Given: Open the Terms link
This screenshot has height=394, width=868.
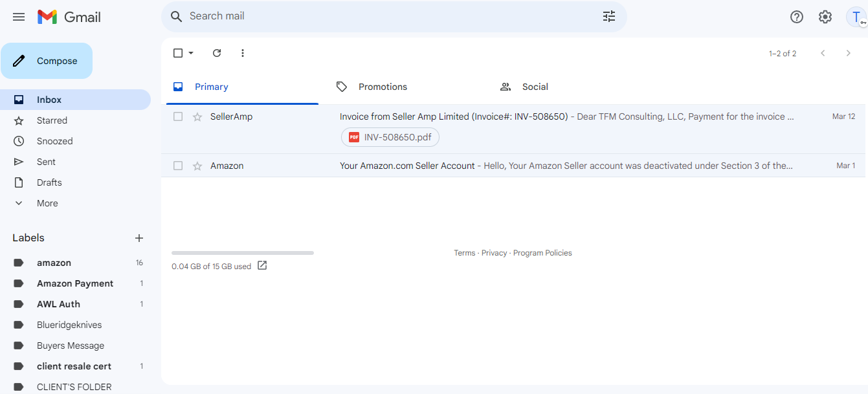Looking at the screenshot, I should (465, 253).
